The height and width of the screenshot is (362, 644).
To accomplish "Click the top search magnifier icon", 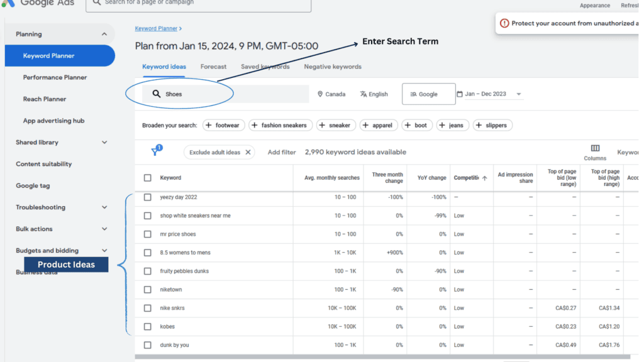I will point(96,3).
